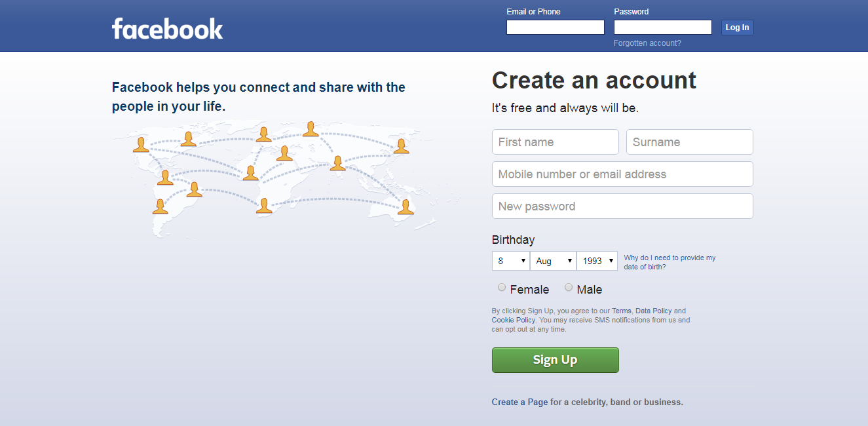Open the birthday year dropdown showing 1993
This screenshot has width=868, height=426.
(597, 261)
